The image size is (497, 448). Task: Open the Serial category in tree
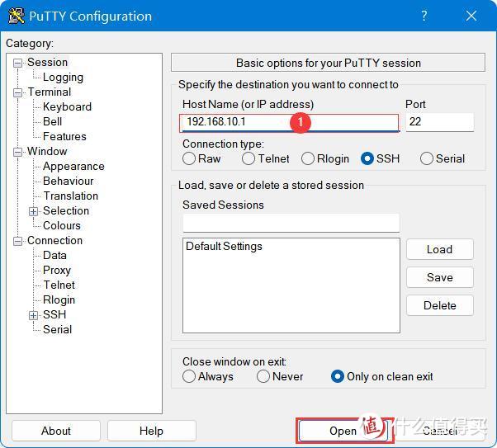[x=57, y=329]
